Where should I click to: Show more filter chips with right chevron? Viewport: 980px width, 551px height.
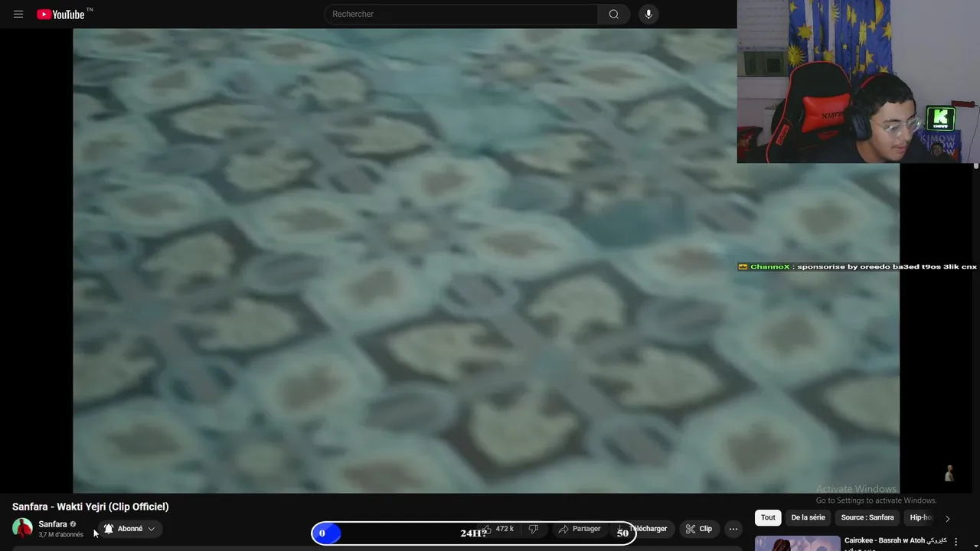click(947, 518)
